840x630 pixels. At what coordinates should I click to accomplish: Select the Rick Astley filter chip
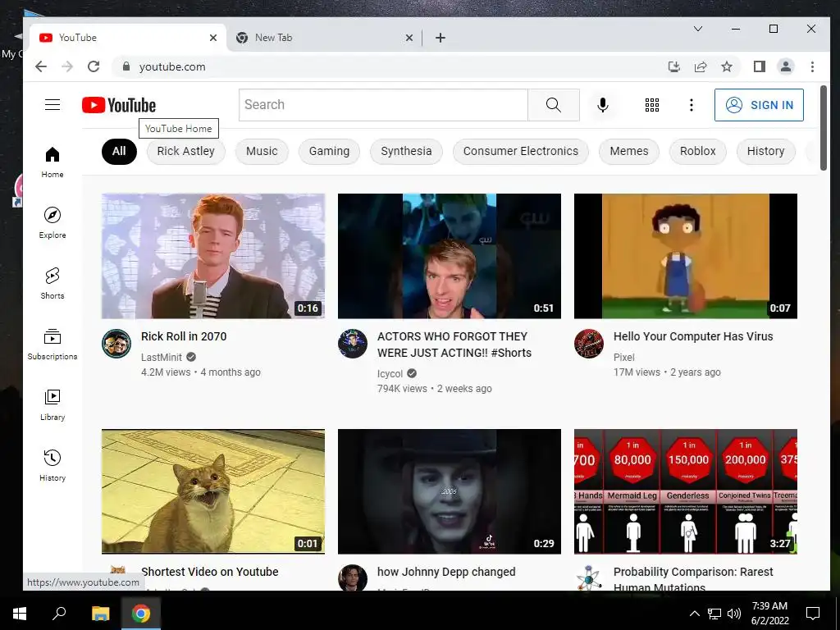coord(186,151)
